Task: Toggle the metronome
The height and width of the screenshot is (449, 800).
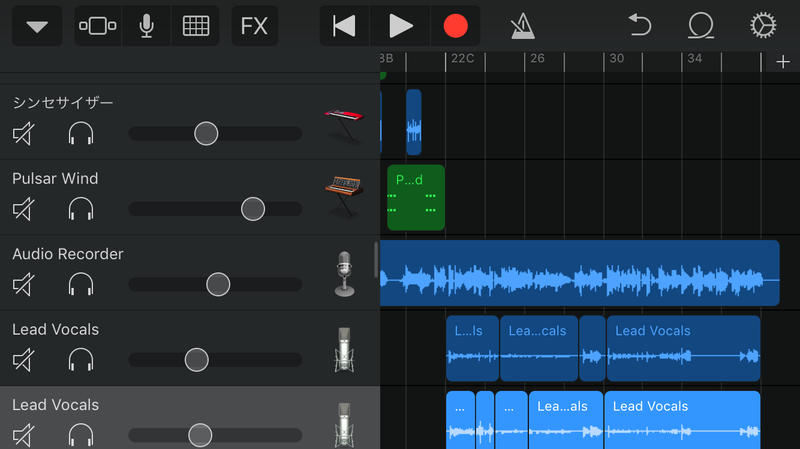Action: (522, 26)
